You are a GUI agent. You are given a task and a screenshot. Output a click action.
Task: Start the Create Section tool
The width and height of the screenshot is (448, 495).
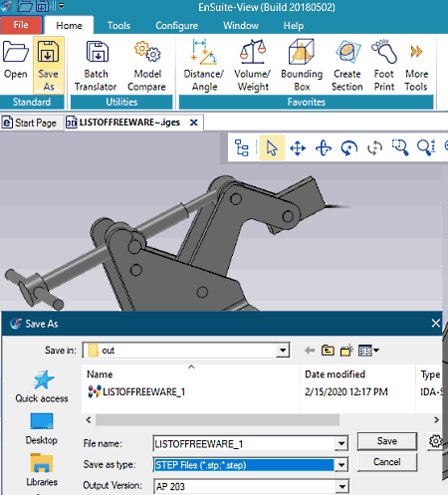[x=347, y=66]
